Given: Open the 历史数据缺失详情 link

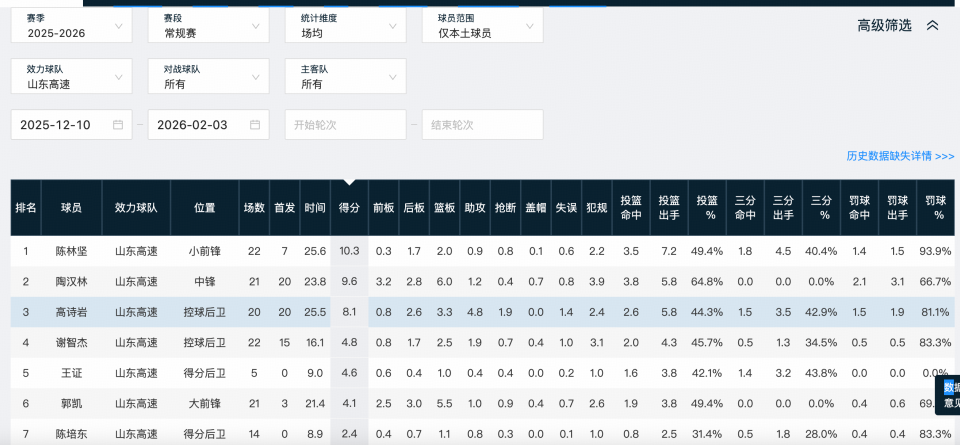Looking at the screenshot, I should click(900, 157).
